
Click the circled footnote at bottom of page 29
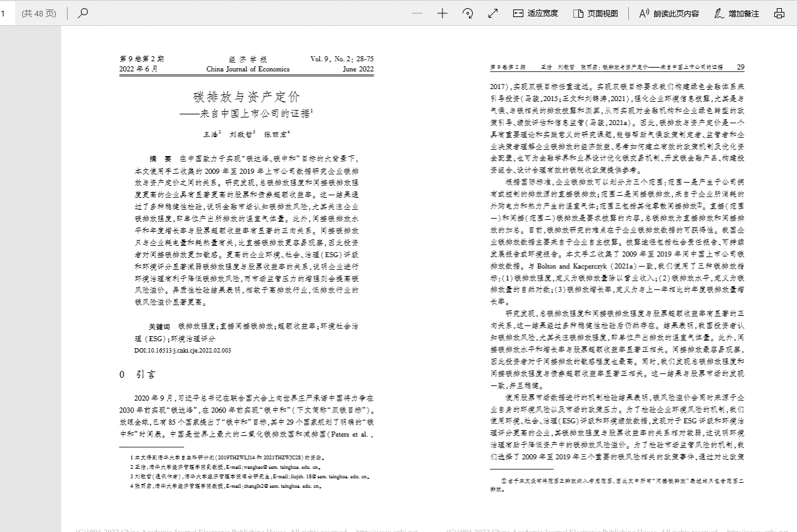click(x=618, y=485)
